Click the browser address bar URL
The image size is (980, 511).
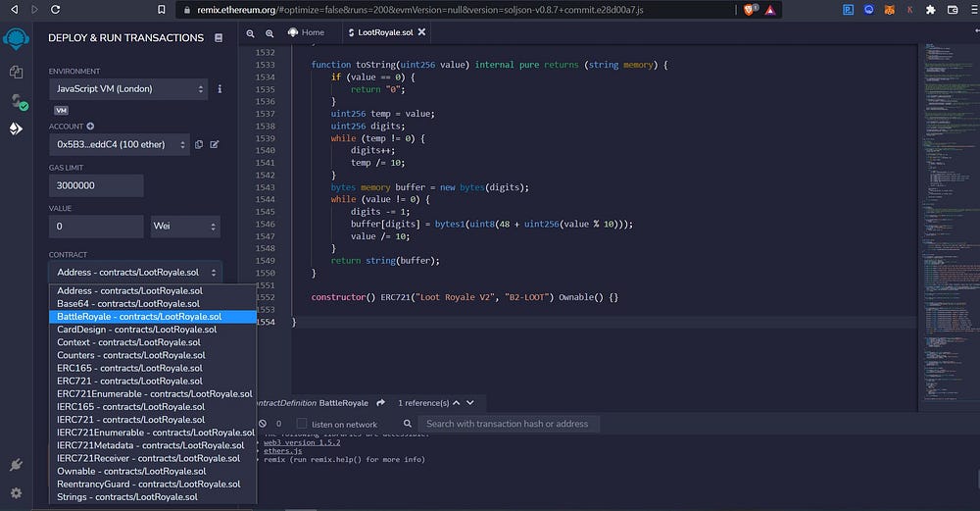click(420, 10)
